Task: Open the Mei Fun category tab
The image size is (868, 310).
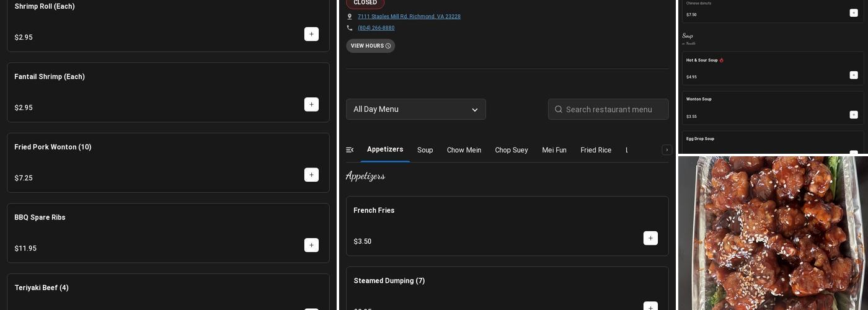Action: pos(554,150)
